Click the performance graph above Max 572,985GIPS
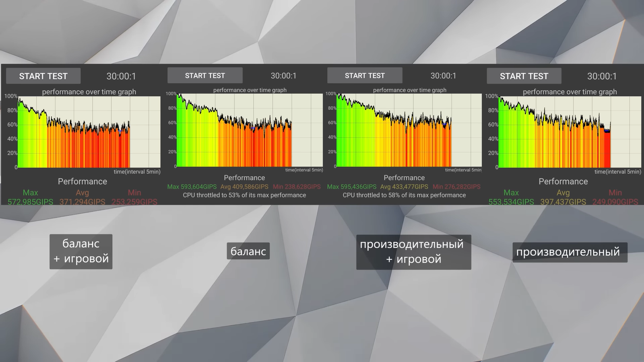Viewport: 644px width, 362px height. 89,132
